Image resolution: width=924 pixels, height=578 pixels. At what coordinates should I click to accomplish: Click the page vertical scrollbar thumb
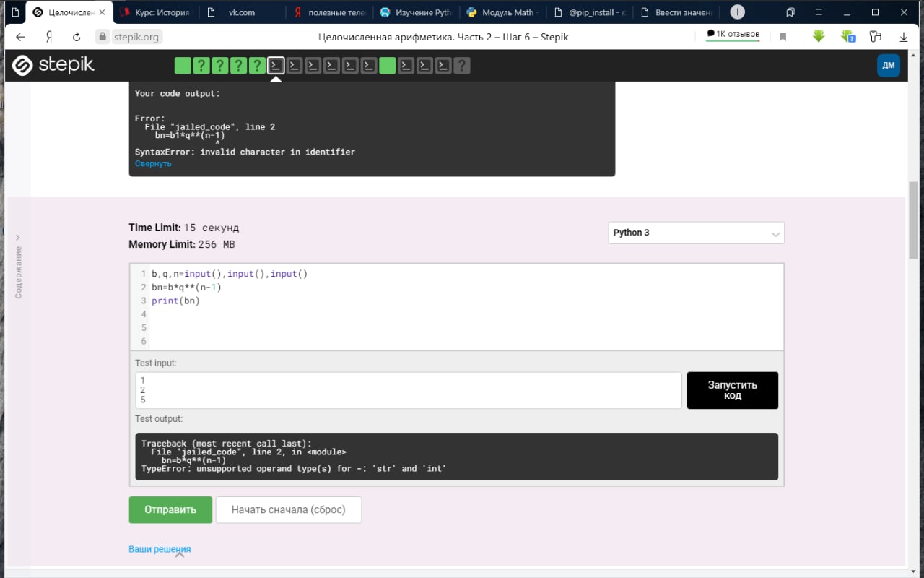(x=913, y=220)
